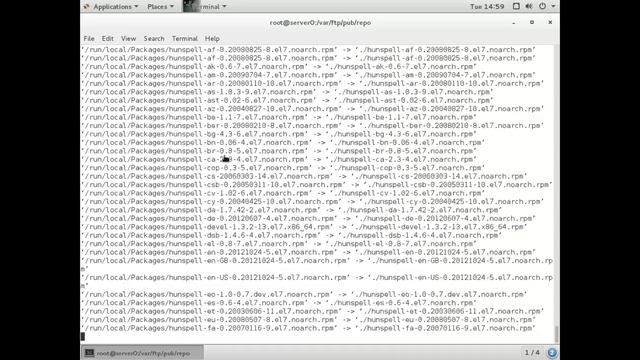Click the hunspell-dsb-1.4.6-4 output line
The height and width of the screenshot is (360, 640).
click(x=291, y=235)
